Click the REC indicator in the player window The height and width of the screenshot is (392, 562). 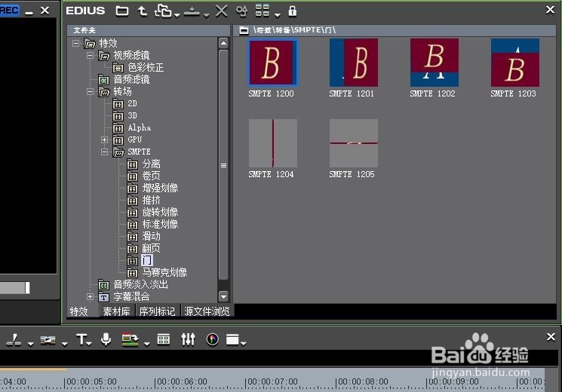[x=9, y=10]
